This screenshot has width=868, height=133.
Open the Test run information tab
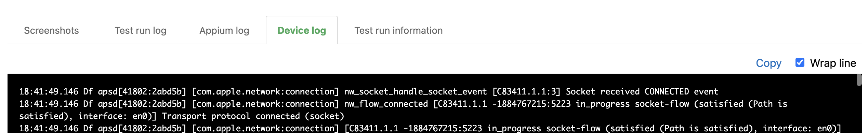398,30
